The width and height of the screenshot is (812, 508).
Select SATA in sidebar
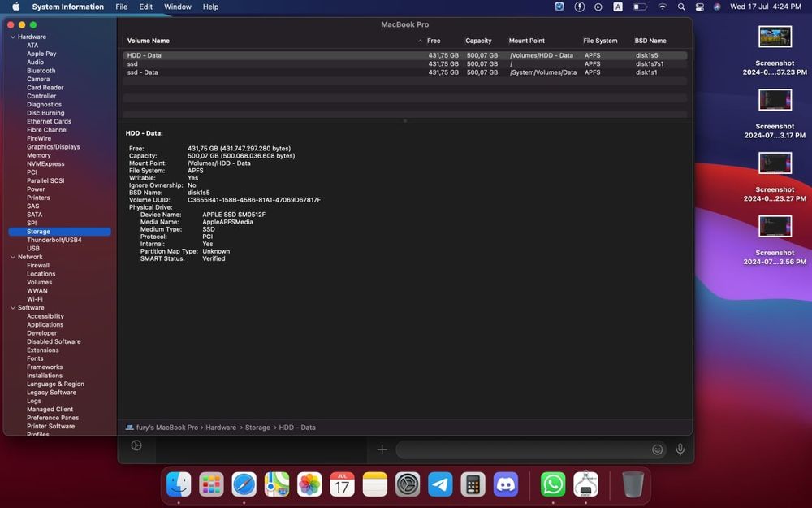35,215
